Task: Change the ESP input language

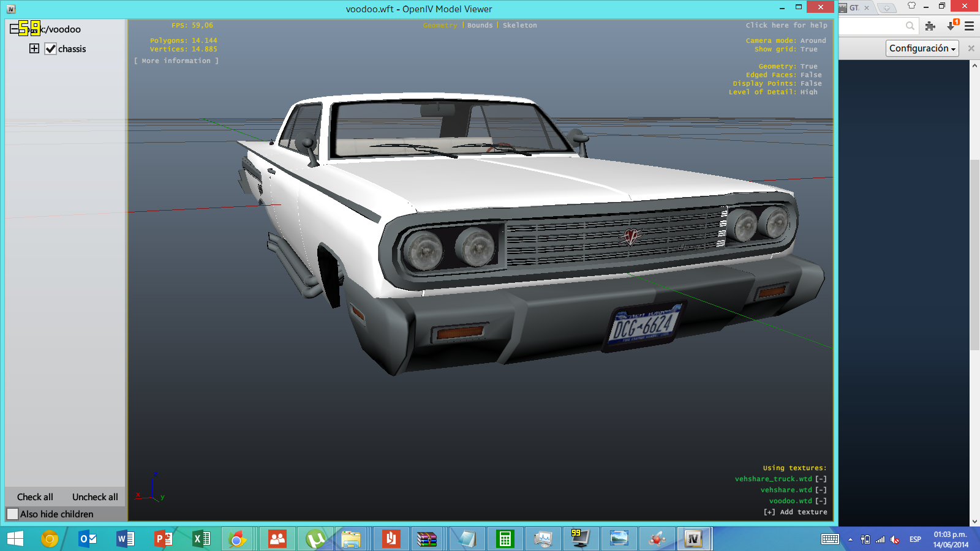Action: 915,539
